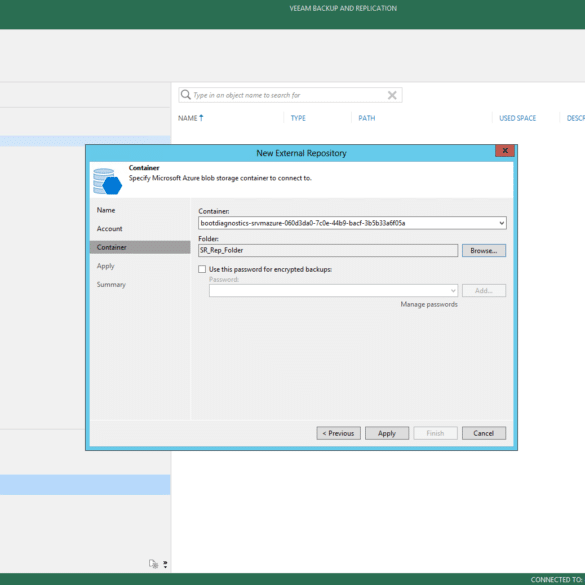Sort by the USED SPACE column header
This screenshot has height=585, width=585.
point(517,118)
